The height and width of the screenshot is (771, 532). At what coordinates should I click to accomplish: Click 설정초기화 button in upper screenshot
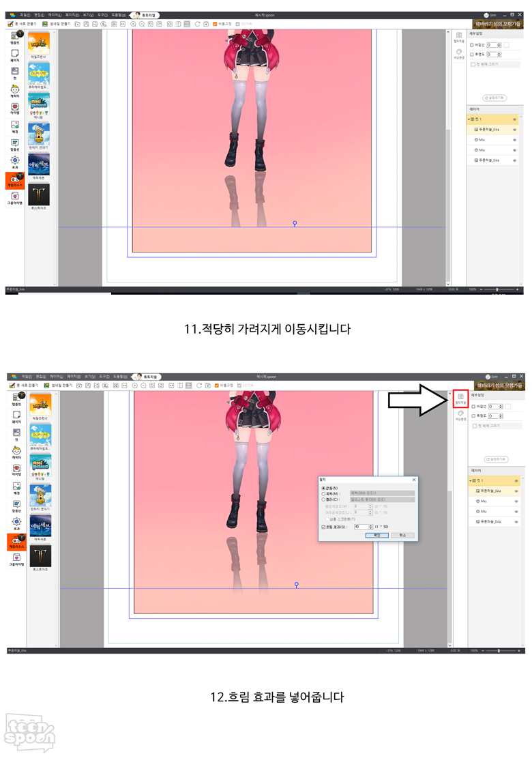(494, 98)
